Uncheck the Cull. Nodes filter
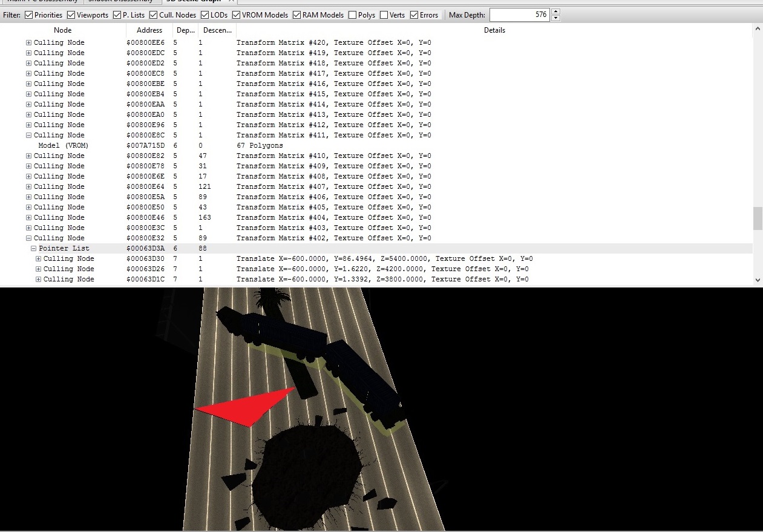The height and width of the screenshot is (532, 763). (153, 15)
